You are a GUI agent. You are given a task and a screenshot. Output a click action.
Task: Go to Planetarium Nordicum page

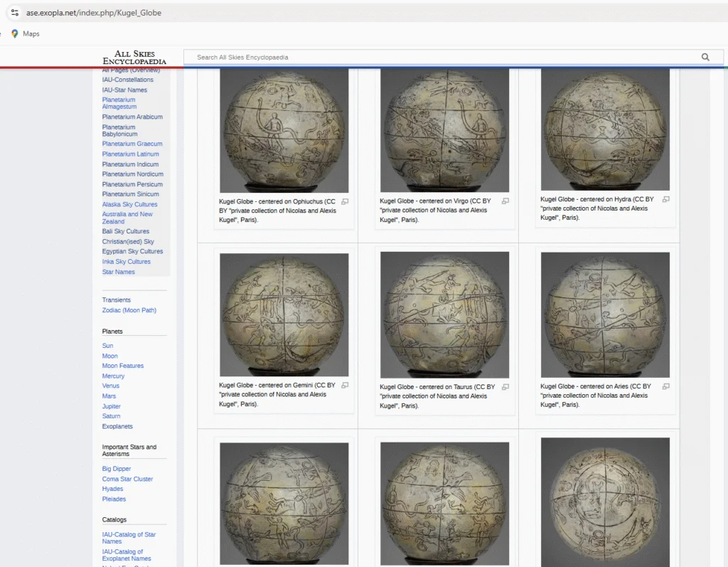(x=133, y=174)
